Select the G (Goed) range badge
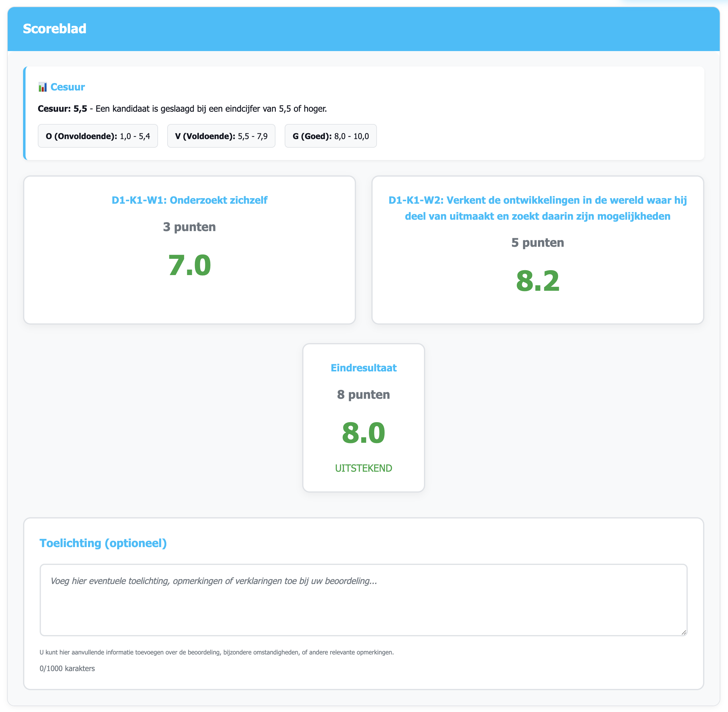Screen dimensions: 728x712 click(330, 136)
